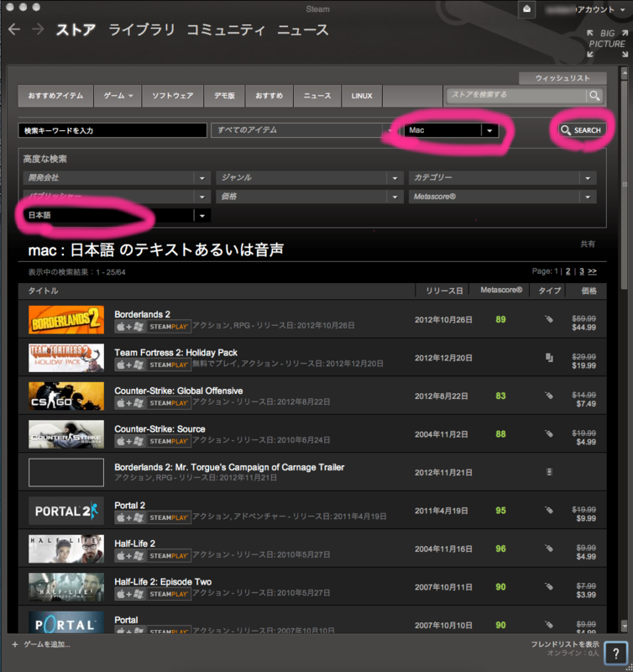Screen dimensions: 633x672
Task: Open the Metascore filter dropdown
Action: click(502, 197)
